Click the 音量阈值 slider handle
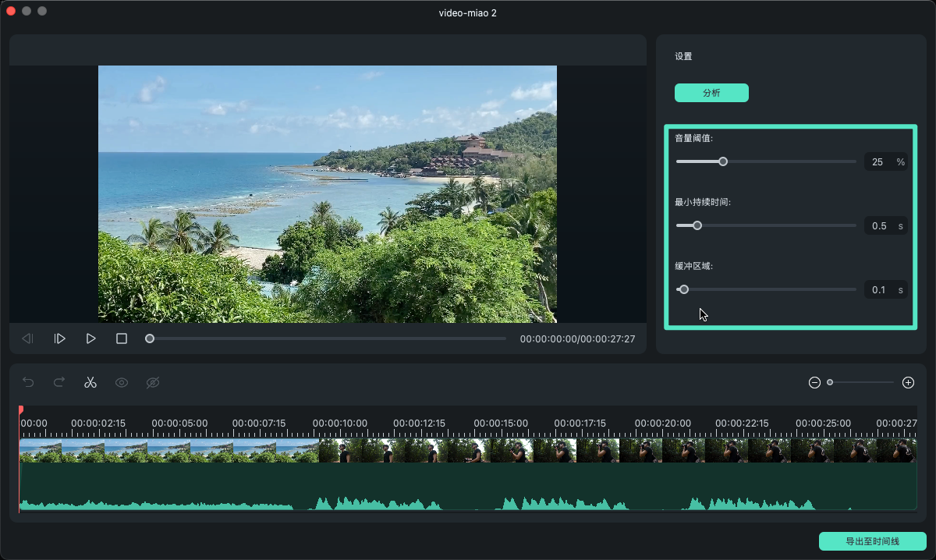 pyautogui.click(x=723, y=161)
